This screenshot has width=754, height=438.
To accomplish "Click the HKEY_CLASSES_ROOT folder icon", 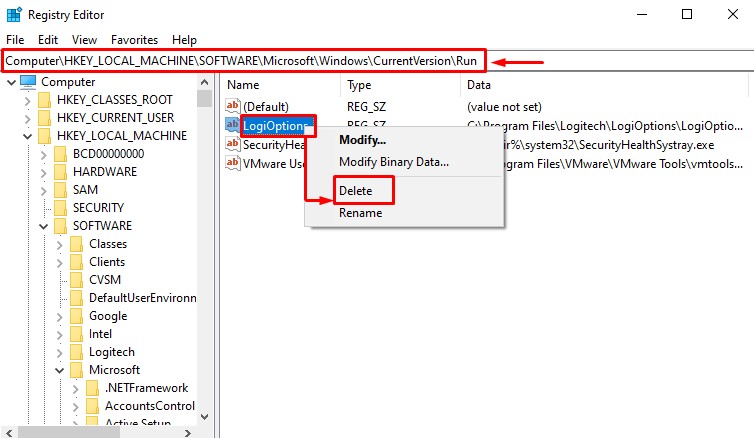I will point(44,100).
